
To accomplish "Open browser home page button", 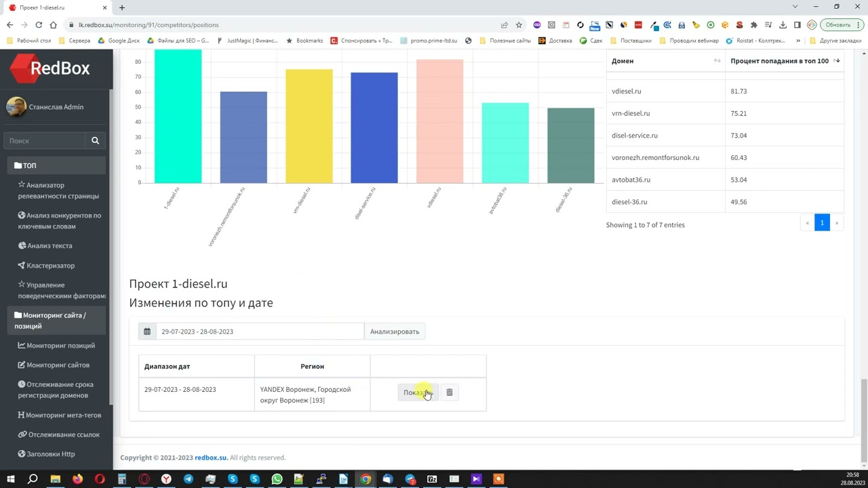I will click(54, 25).
